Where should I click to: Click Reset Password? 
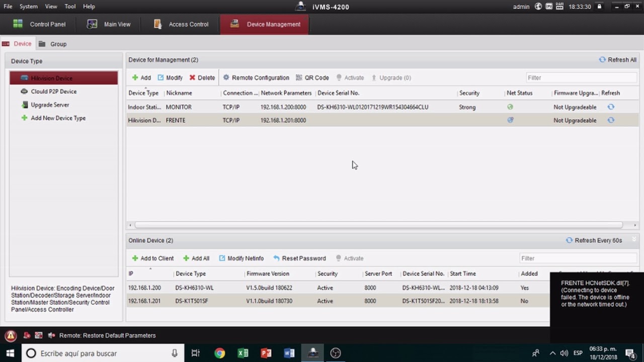299,258
